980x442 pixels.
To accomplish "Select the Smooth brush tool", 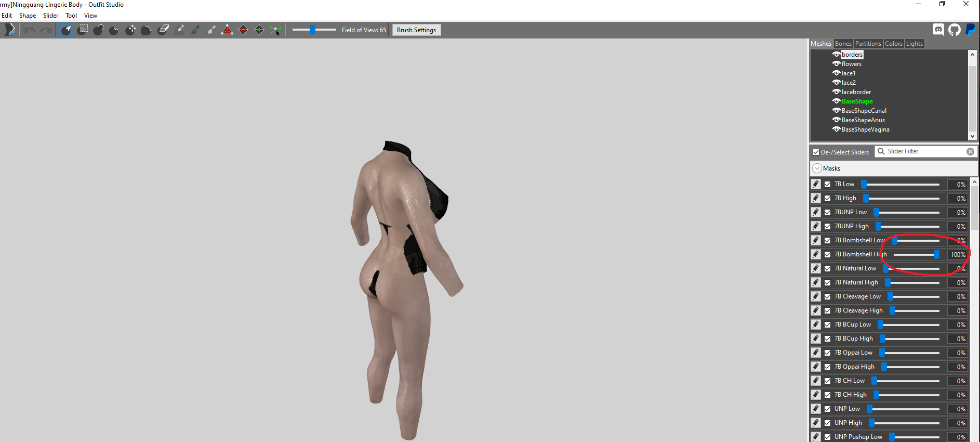I will coord(147,30).
